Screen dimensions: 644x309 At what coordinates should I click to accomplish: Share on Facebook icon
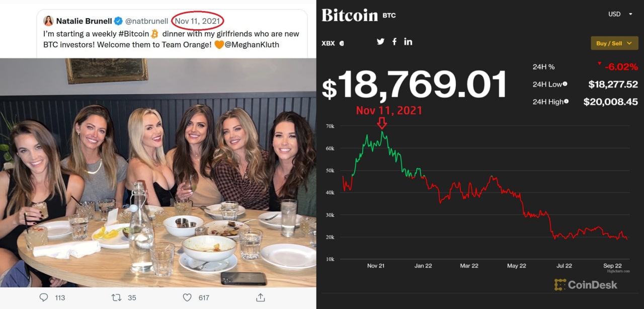394,42
